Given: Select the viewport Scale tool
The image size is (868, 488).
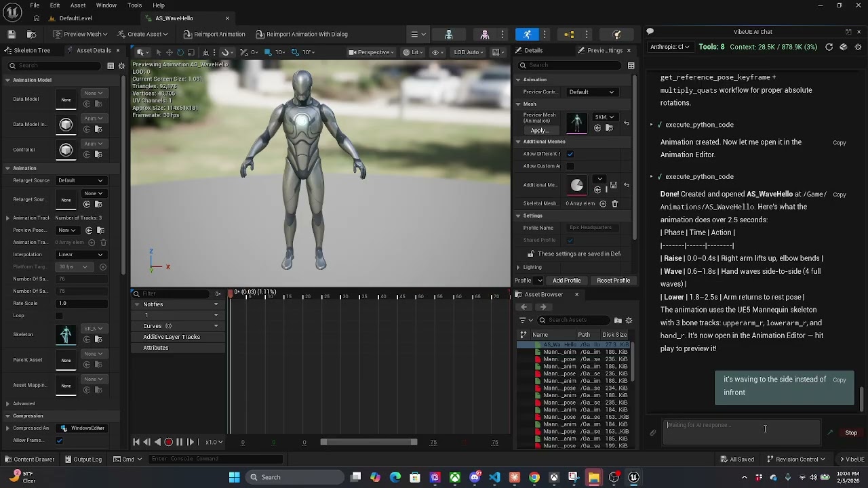Looking at the screenshot, I should point(191,52).
